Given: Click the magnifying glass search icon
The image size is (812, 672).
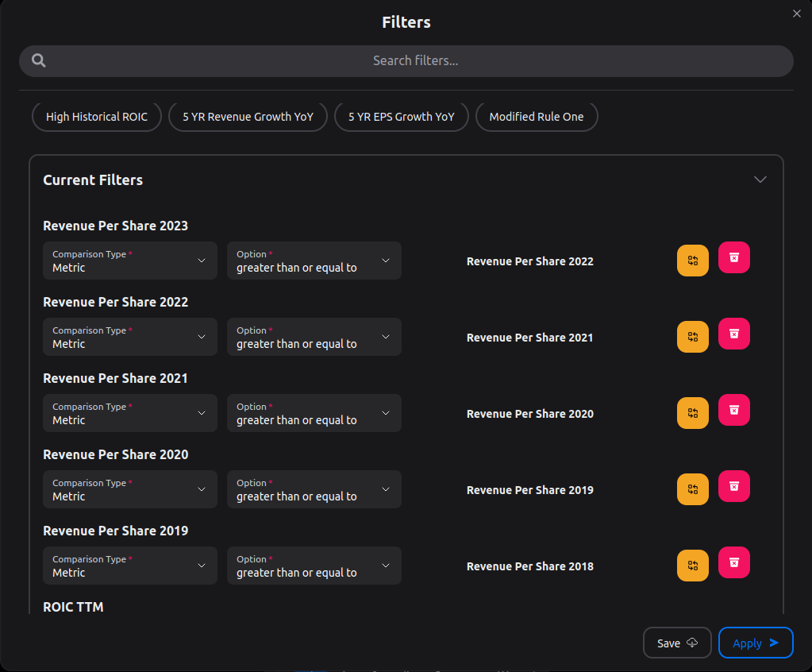Looking at the screenshot, I should coord(38,60).
